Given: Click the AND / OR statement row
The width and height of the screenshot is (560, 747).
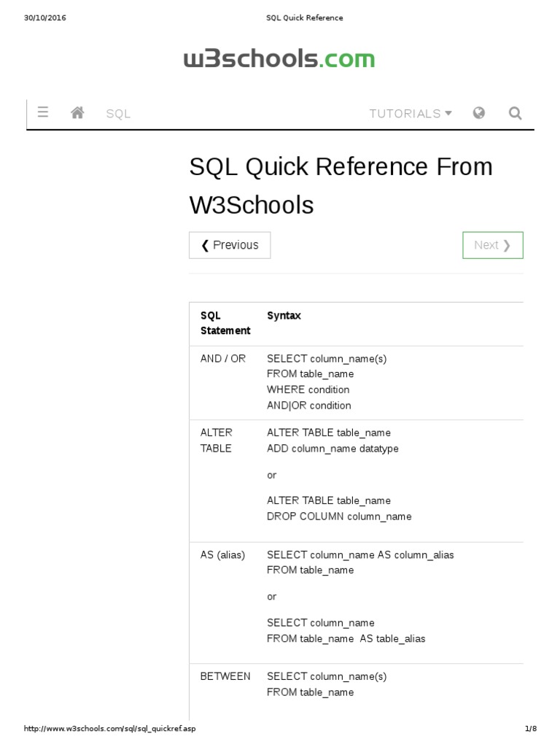Looking at the screenshot, I should point(223,359).
